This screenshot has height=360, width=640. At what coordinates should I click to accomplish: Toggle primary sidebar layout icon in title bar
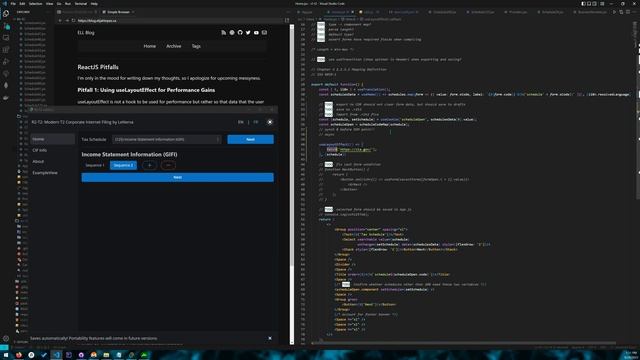coord(583,4)
